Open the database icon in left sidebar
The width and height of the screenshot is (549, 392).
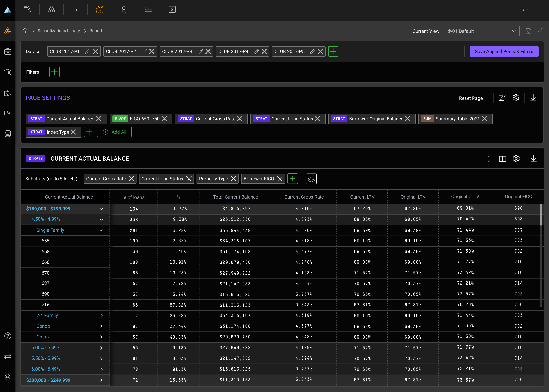click(8, 133)
